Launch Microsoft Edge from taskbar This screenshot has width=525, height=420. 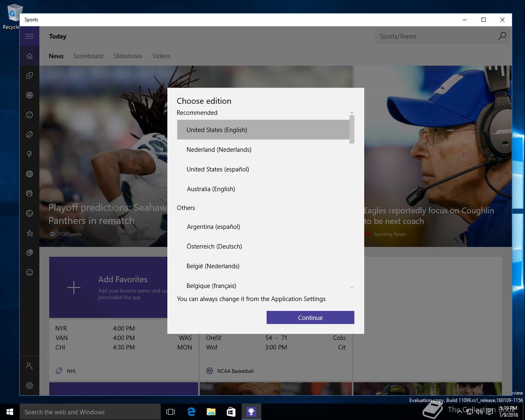pyautogui.click(x=191, y=412)
